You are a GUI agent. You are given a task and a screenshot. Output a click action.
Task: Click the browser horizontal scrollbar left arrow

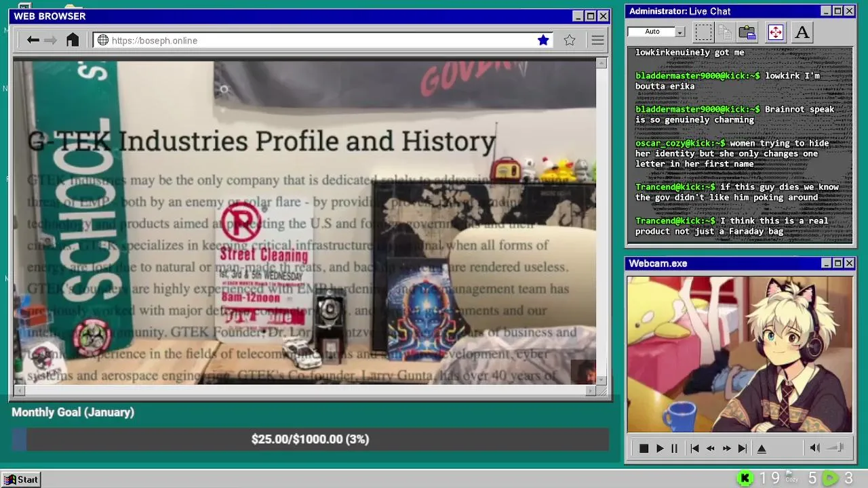coord(18,390)
